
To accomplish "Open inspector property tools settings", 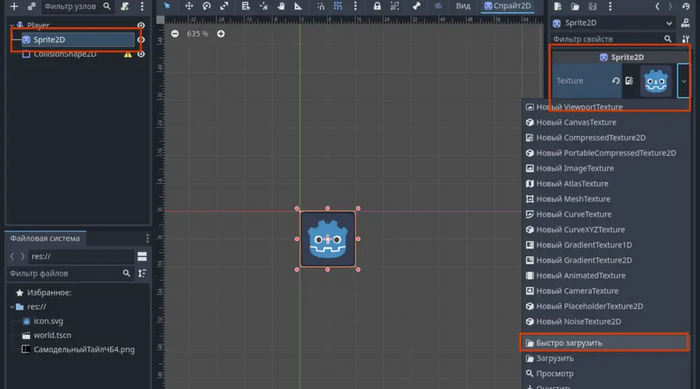I will pyautogui.click(x=686, y=39).
